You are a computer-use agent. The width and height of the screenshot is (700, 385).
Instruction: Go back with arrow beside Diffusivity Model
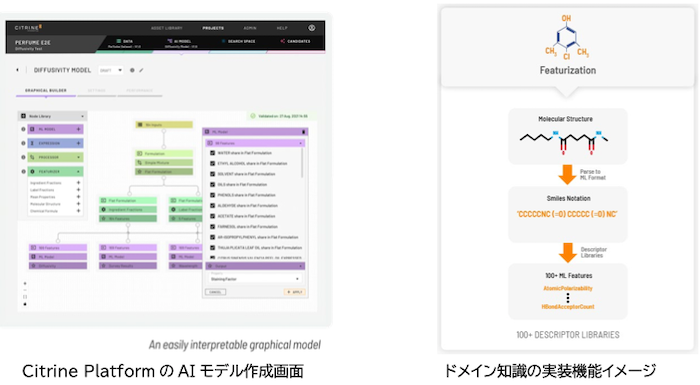(x=17, y=70)
